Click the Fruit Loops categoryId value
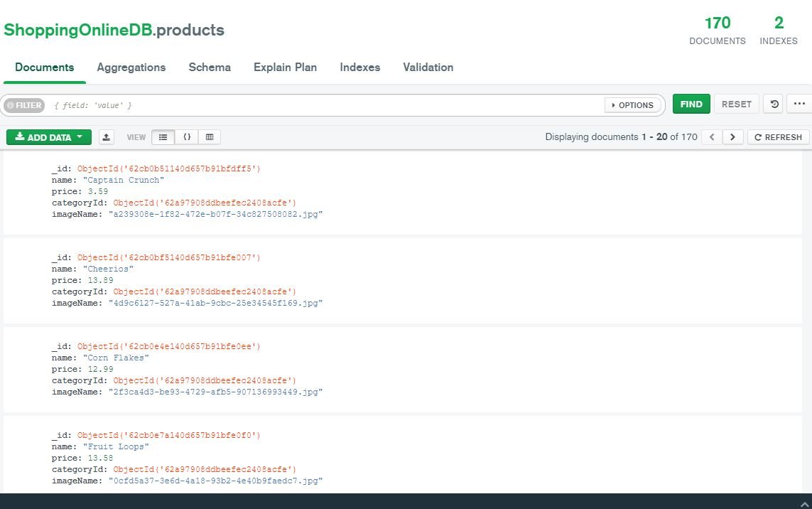812x509 pixels. pos(205,469)
